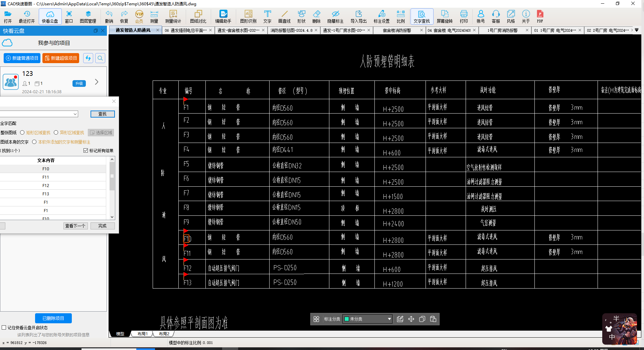This screenshot has width=644, height=350.
Task: Select F12 row in search results
Action: point(53,185)
